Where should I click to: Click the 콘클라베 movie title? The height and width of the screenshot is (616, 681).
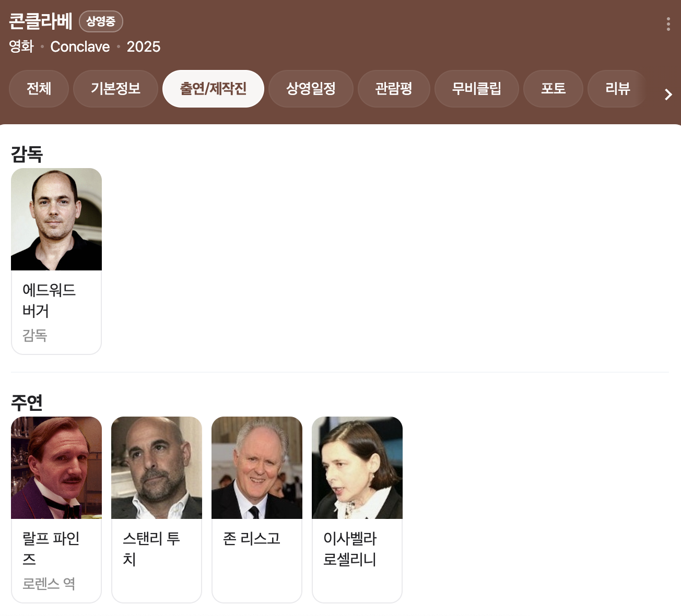[41, 21]
